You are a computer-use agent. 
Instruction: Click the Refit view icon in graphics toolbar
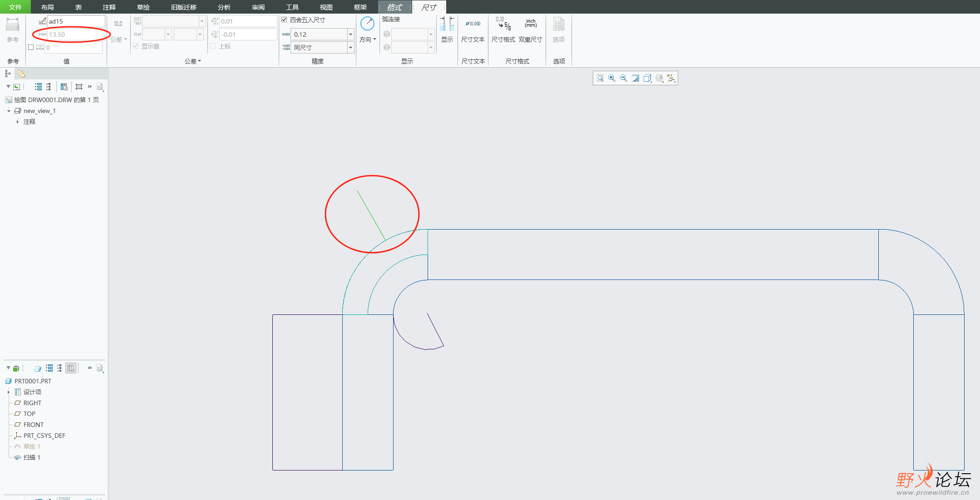click(600, 78)
